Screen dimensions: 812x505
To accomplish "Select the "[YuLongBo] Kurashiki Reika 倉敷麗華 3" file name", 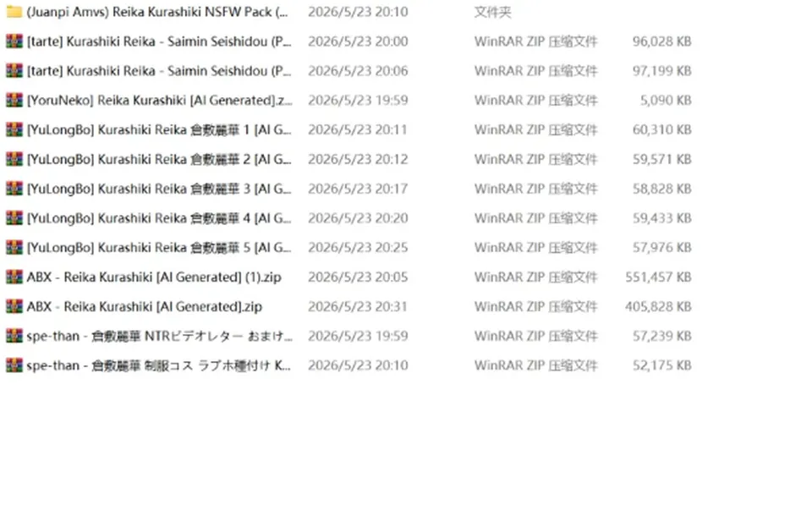I will [159, 189].
